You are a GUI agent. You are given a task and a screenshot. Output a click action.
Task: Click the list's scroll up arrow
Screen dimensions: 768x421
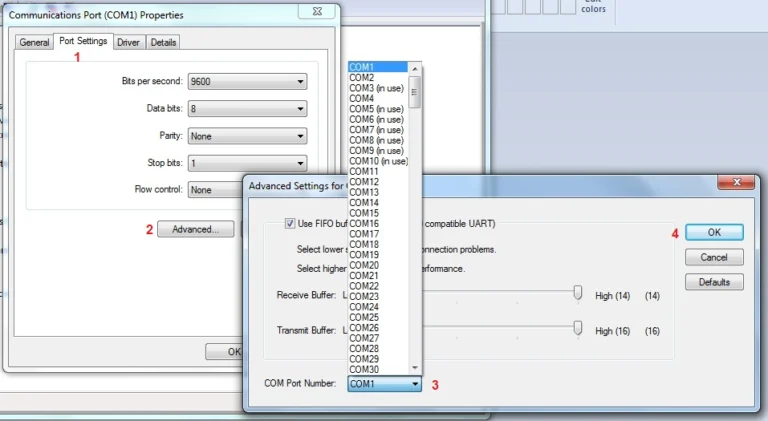(415, 69)
